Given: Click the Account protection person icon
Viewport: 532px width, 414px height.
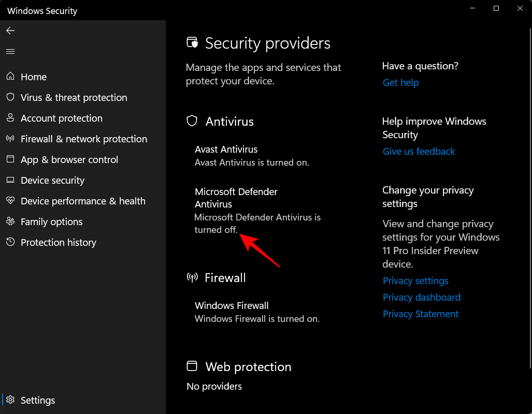Looking at the screenshot, I should click(x=10, y=118).
